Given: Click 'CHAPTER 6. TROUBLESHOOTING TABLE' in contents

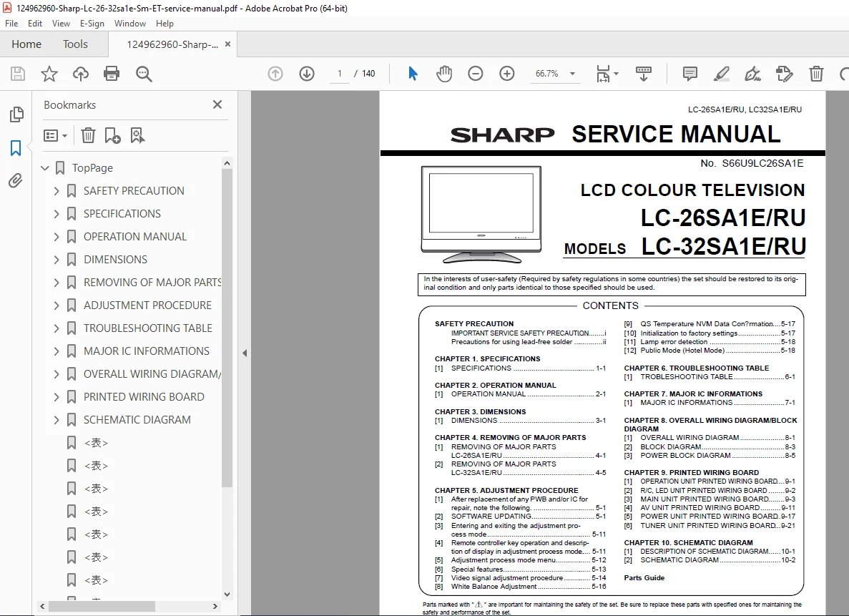Looking at the screenshot, I should pyautogui.click(x=697, y=368).
